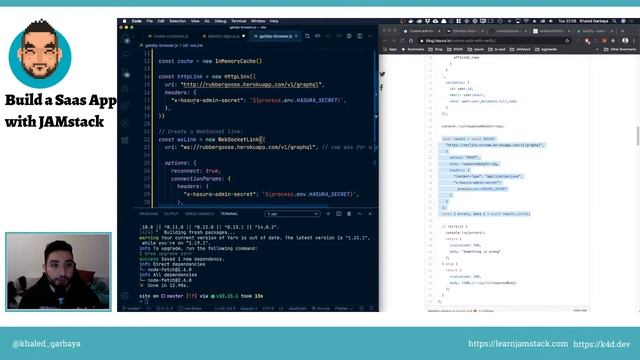Open the terminal shell selector dropdown
The height and width of the screenshot is (360, 640).
292,214
